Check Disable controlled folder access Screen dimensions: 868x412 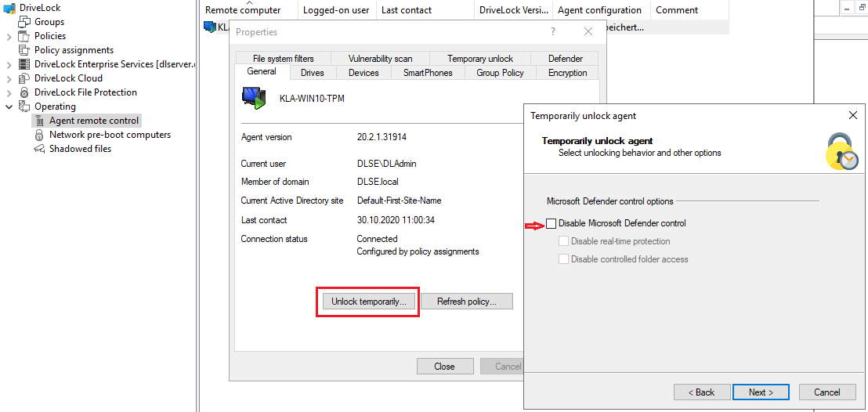click(563, 258)
